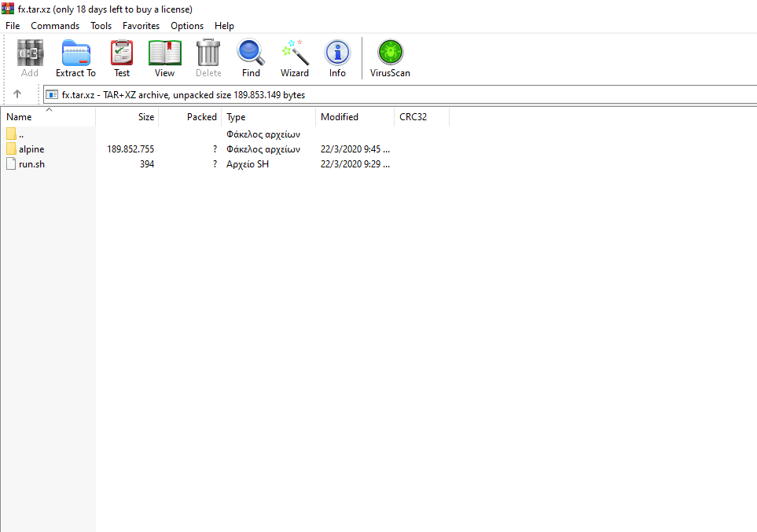Select the '..' parent entry

point(21,134)
